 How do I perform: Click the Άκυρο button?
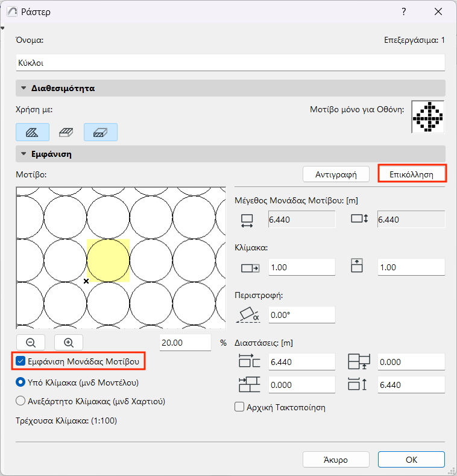(336, 460)
